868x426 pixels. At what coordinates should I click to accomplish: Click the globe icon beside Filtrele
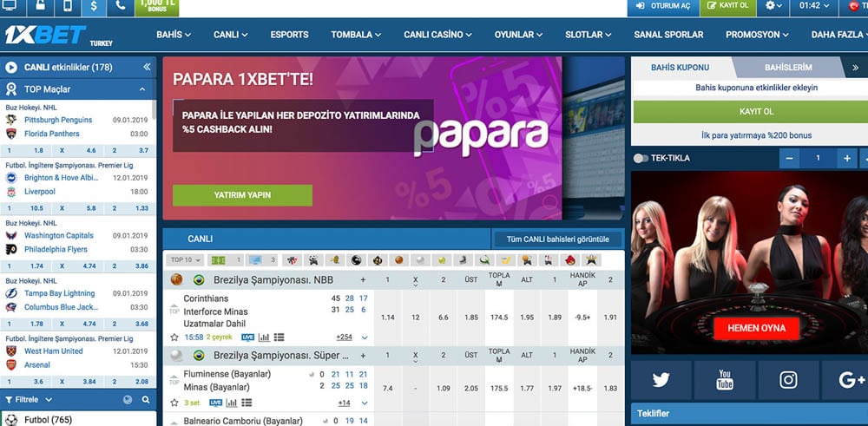tap(128, 399)
